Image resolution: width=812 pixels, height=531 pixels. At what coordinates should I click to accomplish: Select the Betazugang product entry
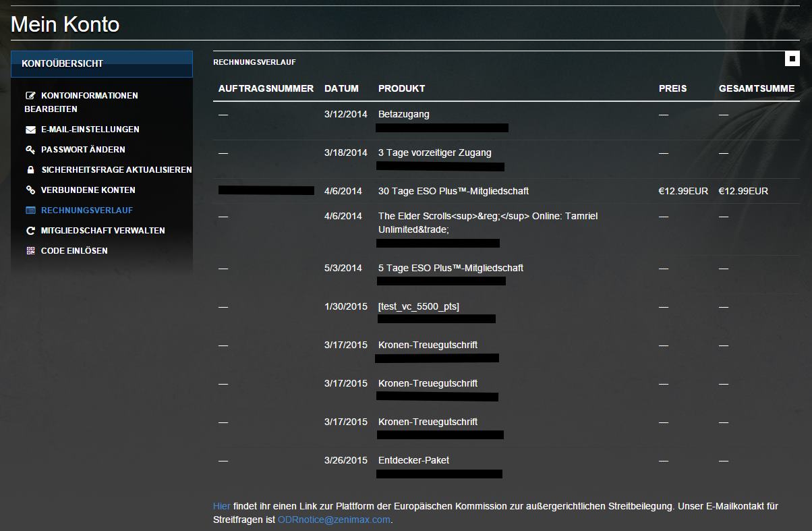(403, 114)
